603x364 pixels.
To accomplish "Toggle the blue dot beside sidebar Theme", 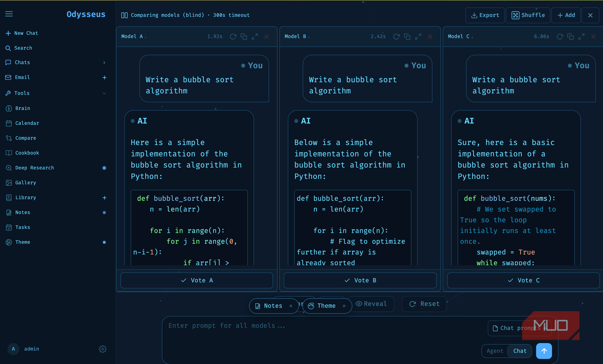I will (104, 242).
